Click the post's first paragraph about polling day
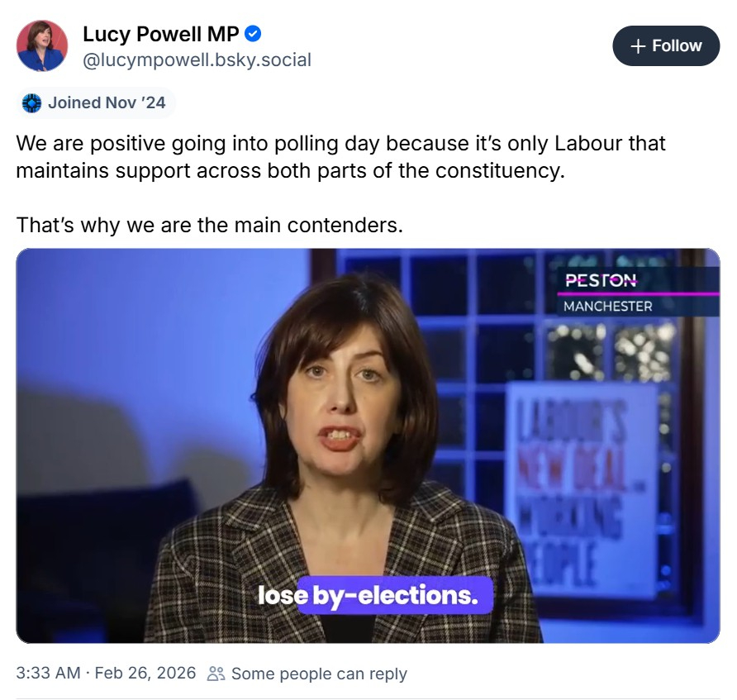Image resolution: width=737 pixels, height=700 pixels. 340,158
